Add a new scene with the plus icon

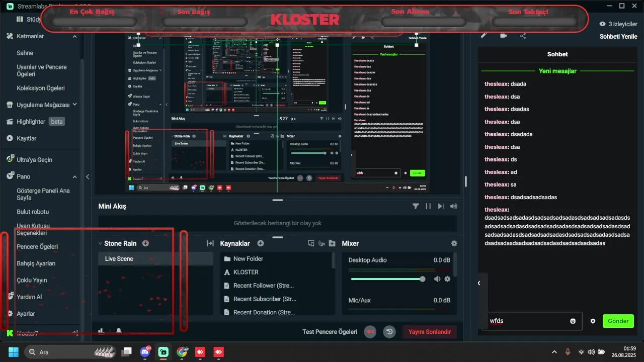[x=145, y=243]
